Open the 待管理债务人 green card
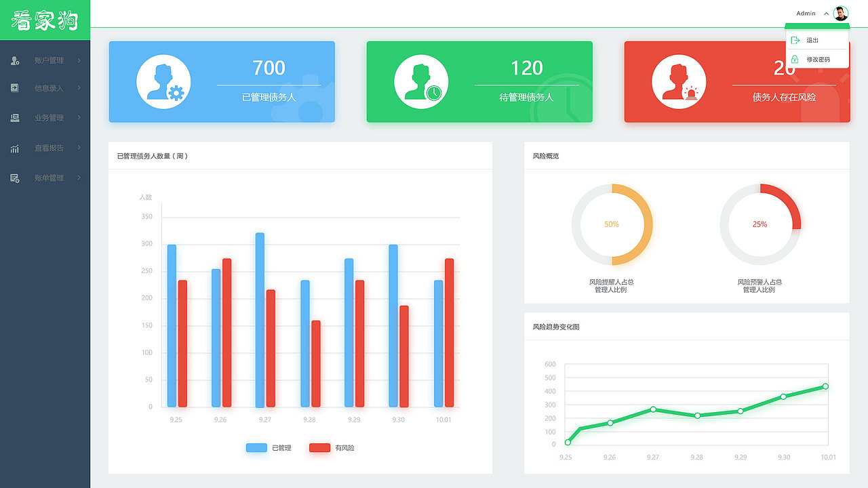 (479, 82)
